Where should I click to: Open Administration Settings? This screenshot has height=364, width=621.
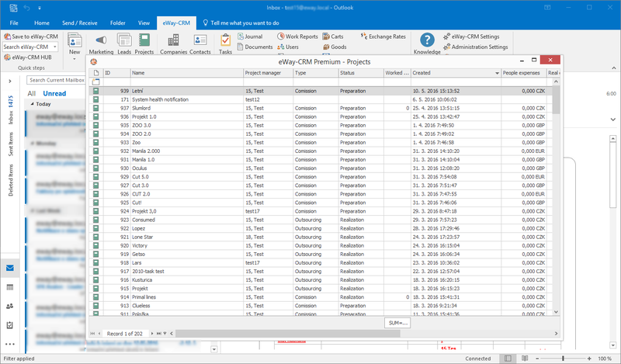tap(475, 47)
